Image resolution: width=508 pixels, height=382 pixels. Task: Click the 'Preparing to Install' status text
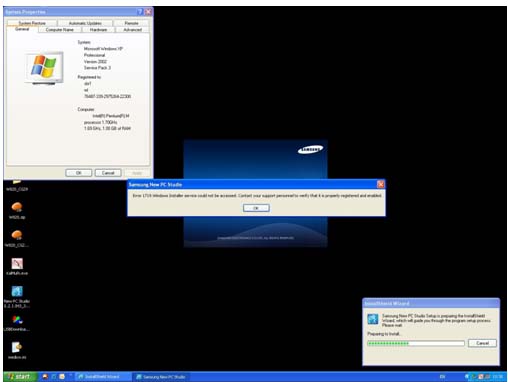[x=384, y=334]
